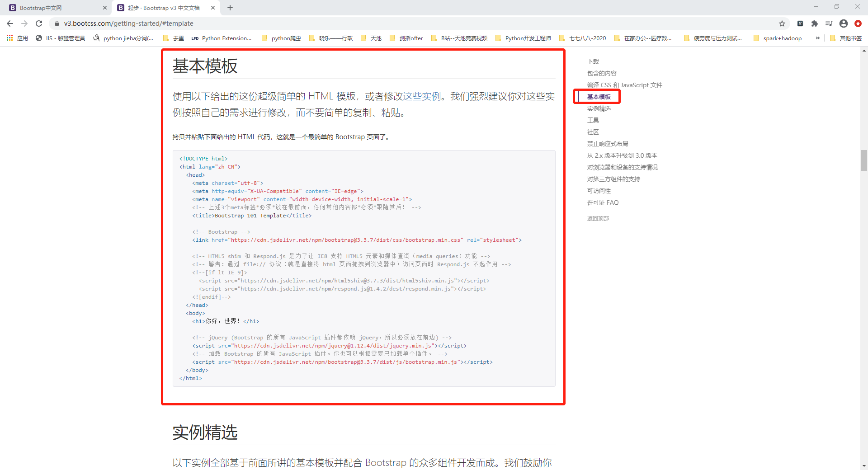Screen dimensions: 868x470
Task: Open 许可证 FAQ sidebar link
Action: (x=603, y=202)
